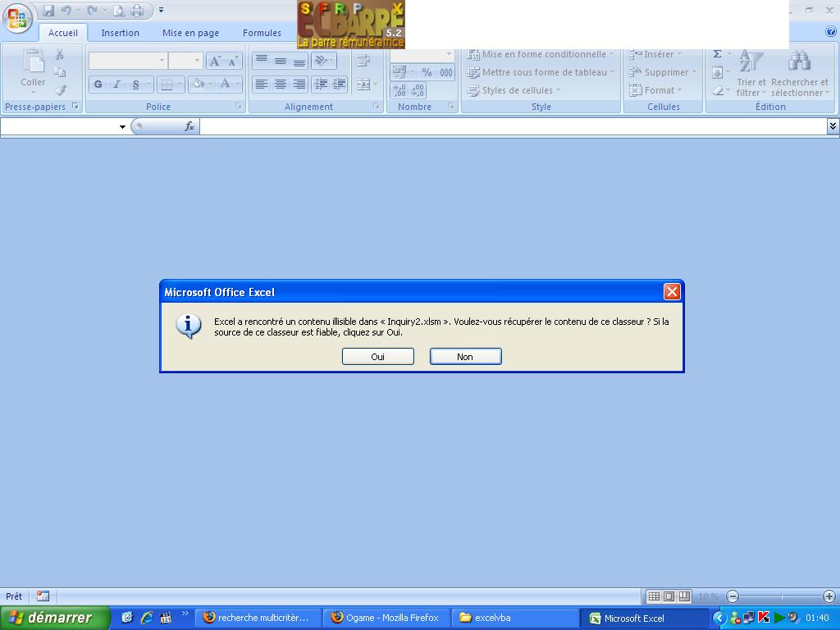
Task: Toggle vertical middle alignment
Action: 281,61
